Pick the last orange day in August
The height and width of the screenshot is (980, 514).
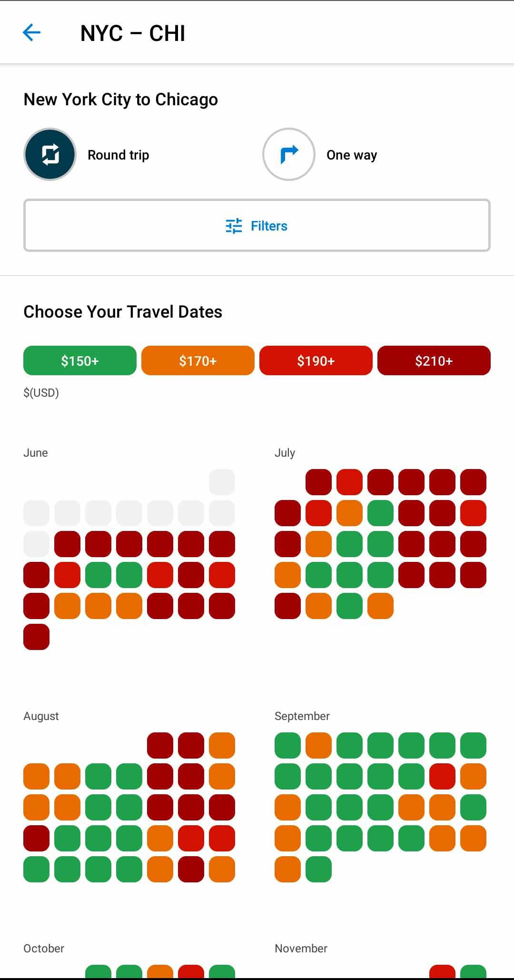(222, 869)
